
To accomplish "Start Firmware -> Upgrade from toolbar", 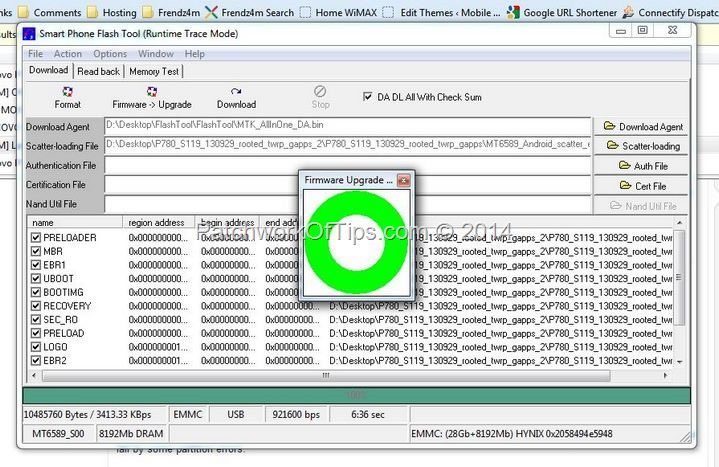I will click(x=152, y=98).
